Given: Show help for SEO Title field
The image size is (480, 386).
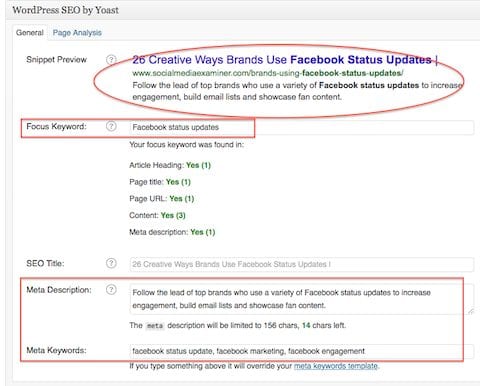Looking at the screenshot, I should [111, 263].
